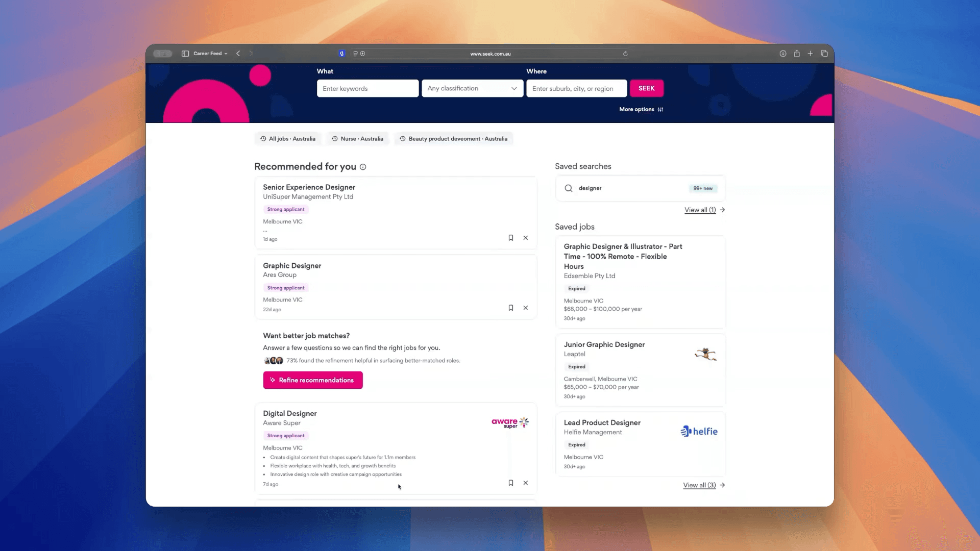This screenshot has width=980, height=551.
Task: Go back with the browser back arrow
Action: click(238, 54)
